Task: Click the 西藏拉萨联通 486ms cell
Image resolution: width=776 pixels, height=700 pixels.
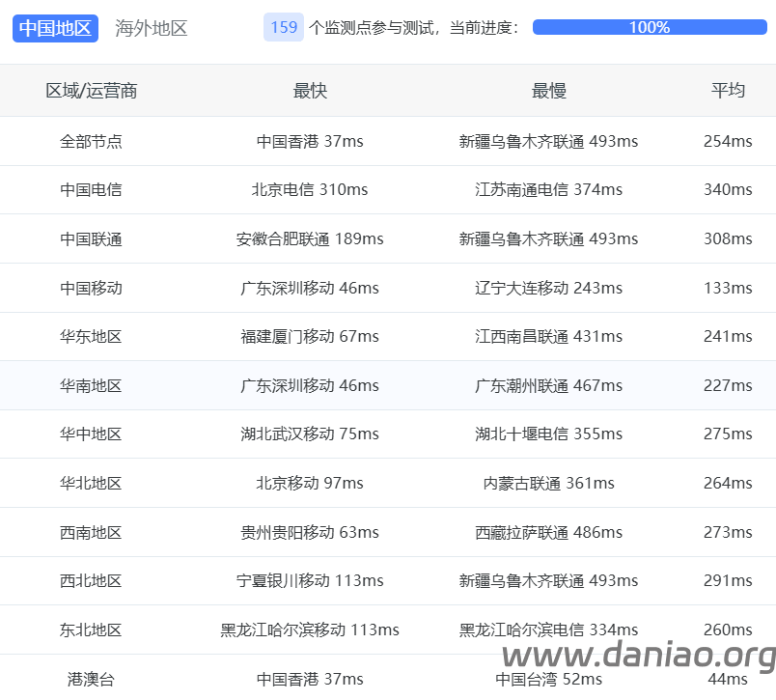Action: click(x=548, y=532)
